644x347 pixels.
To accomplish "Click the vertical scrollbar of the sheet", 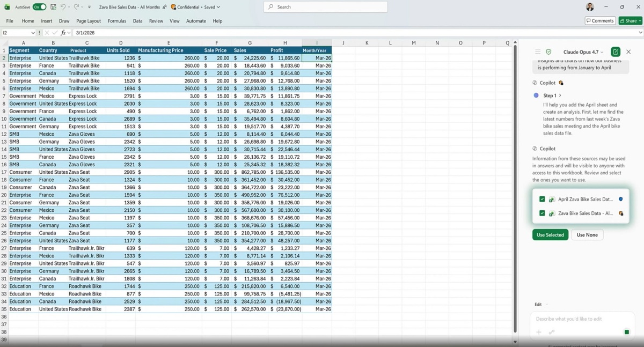I will point(515,188).
